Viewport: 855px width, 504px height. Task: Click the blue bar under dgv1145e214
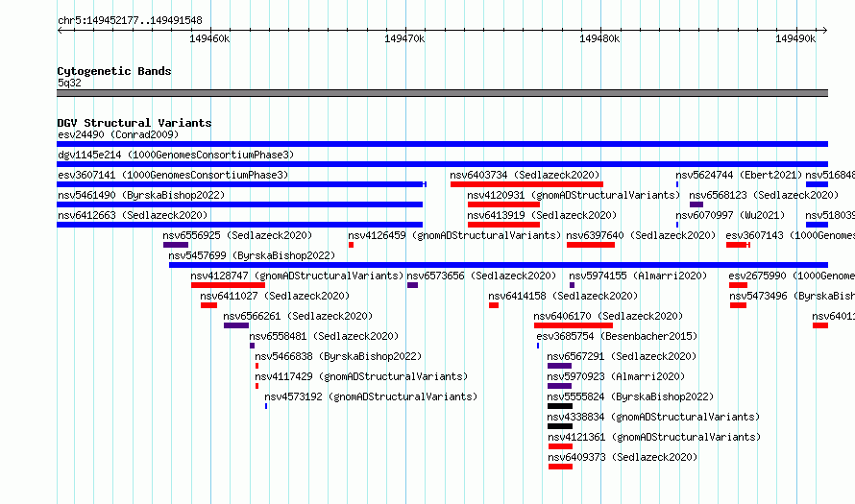[442, 164]
